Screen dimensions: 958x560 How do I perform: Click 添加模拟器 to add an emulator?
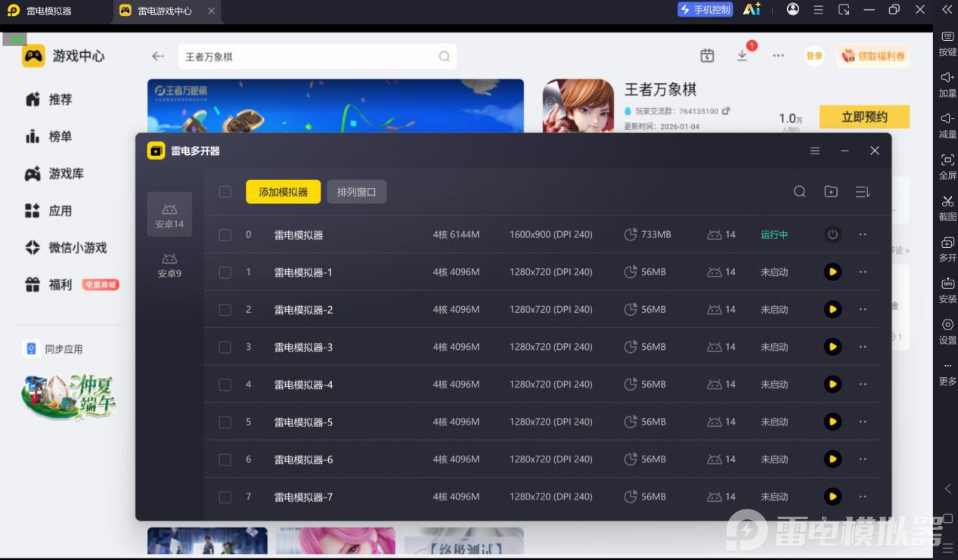tap(283, 192)
